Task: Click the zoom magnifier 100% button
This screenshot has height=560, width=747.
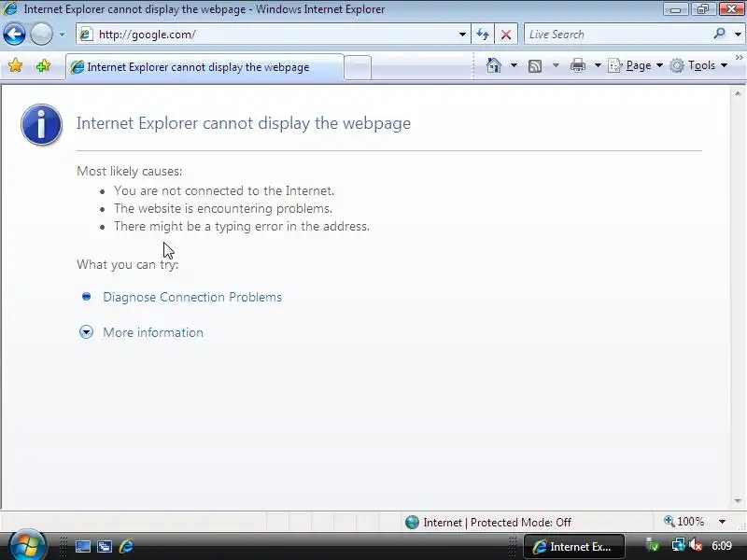Action: pos(684,522)
